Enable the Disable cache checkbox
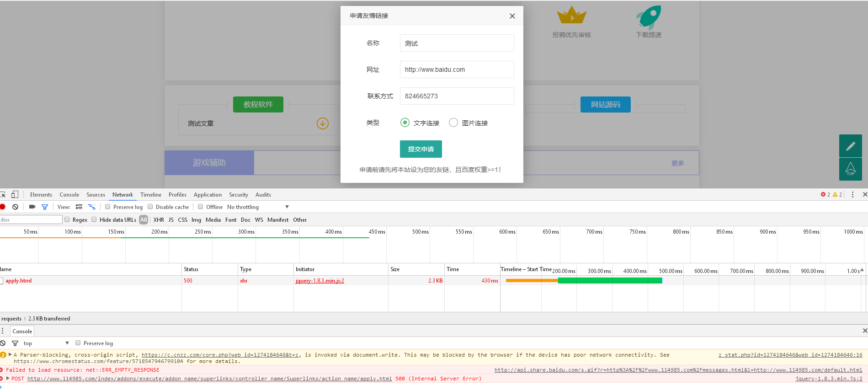 (150, 207)
